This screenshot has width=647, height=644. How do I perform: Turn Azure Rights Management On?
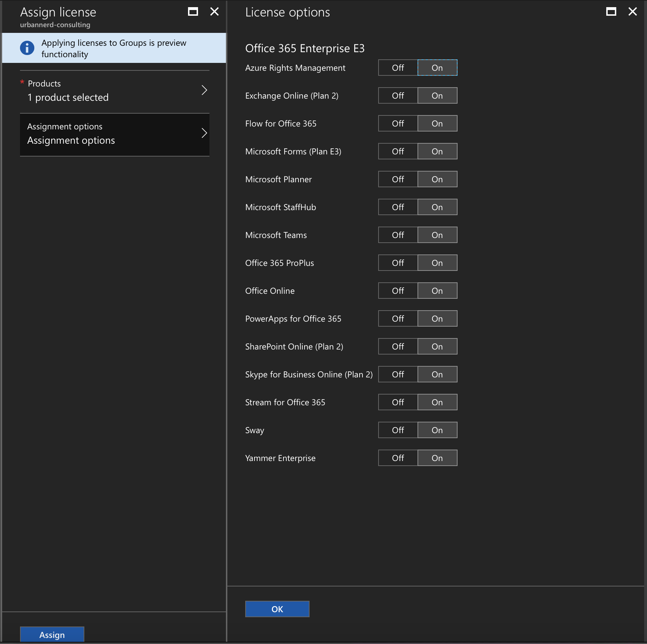[x=437, y=68]
